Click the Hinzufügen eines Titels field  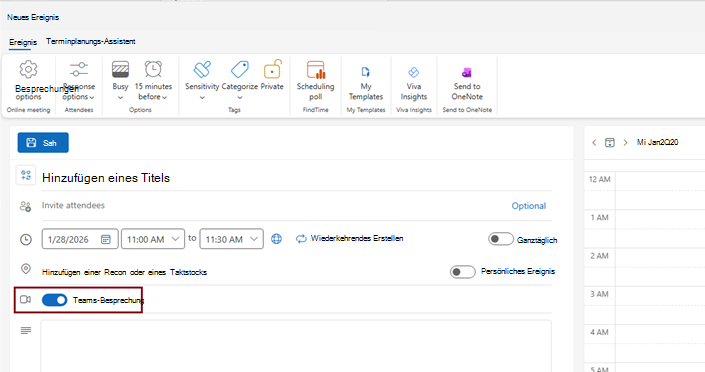[x=297, y=178]
